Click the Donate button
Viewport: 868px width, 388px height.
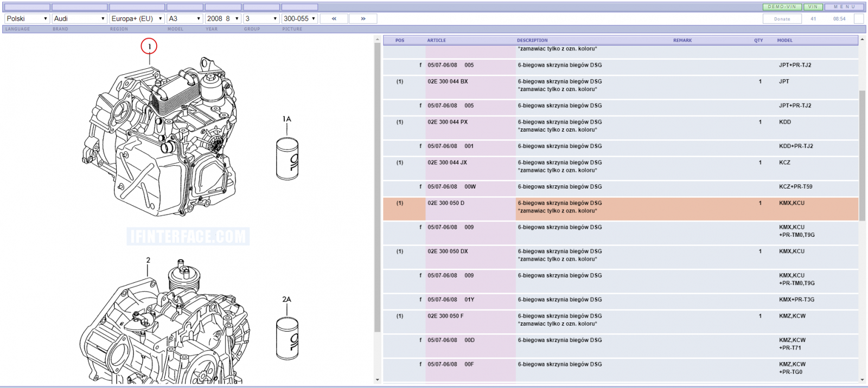point(782,19)
